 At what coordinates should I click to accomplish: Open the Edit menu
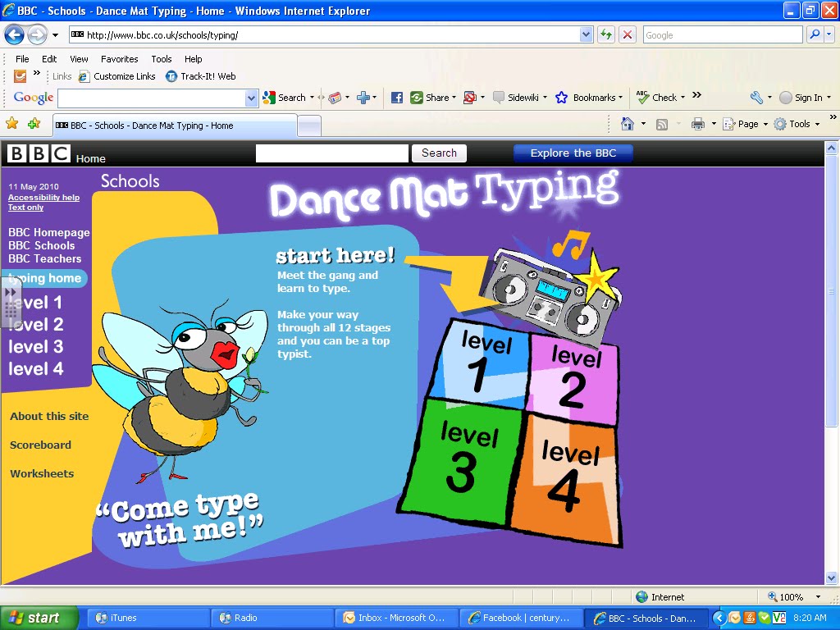[x=49, y=59]
